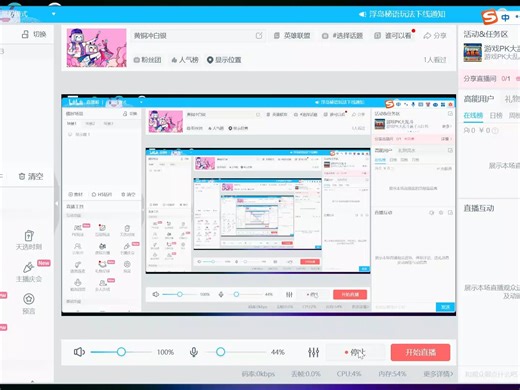The height and width of the screenshot is (390, 520).
Task: Click the 分享 share icon
Action: pos(434,36)
